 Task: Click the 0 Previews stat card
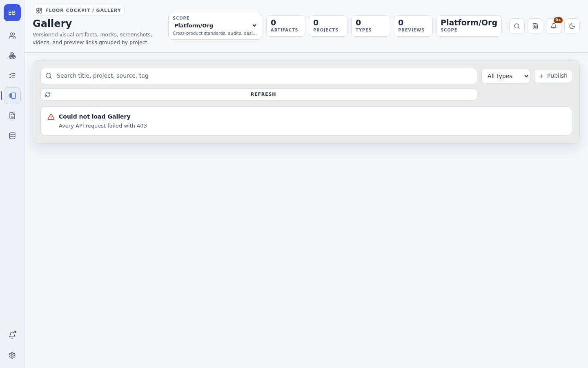[x=413, y=26]
